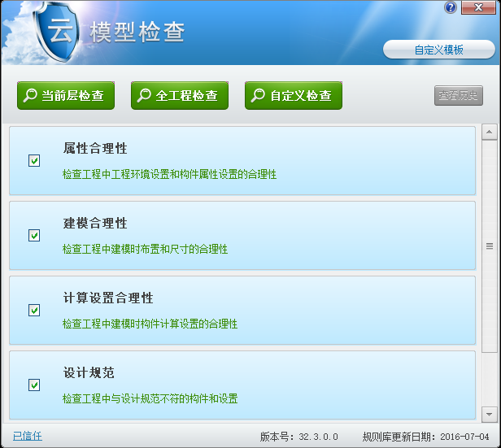Click the vertical scrollbar thumb grip
This screenshot has height=448, width=501.
tap(489, 246)
